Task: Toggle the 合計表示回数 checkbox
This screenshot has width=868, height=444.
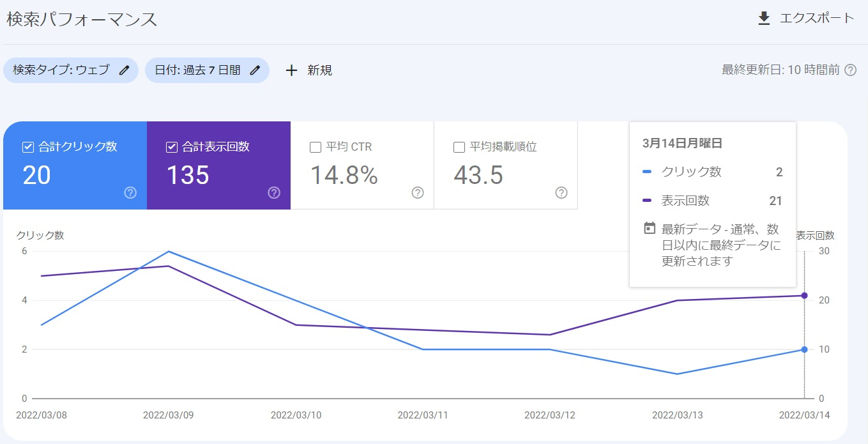Action: 171,147
